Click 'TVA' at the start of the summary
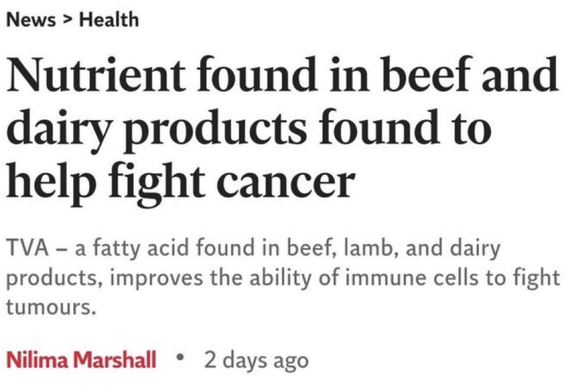This screenshot has height=392, width=585. (x=28, y=248)
